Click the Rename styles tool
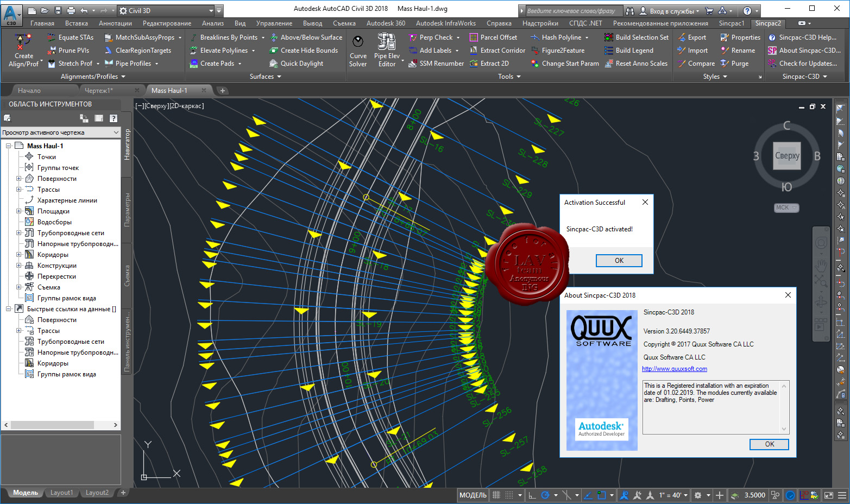The image size is (850, 504). pos(738,51)
